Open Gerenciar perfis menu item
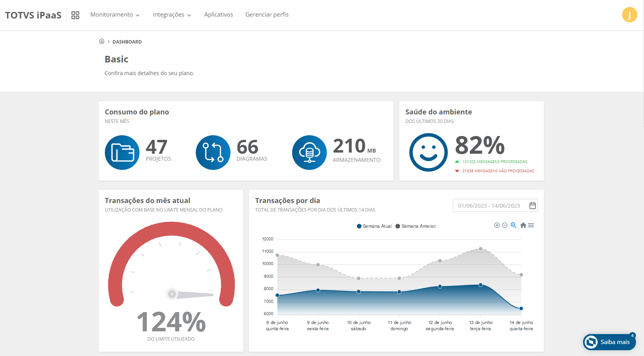The image size is (644, 356). click(x=267, y=15)
